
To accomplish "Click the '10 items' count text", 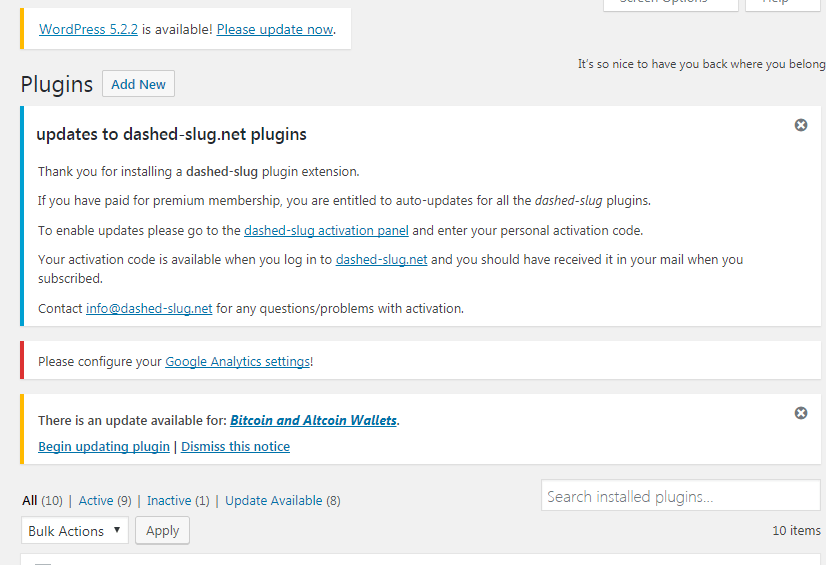I will tap(796, 531).
